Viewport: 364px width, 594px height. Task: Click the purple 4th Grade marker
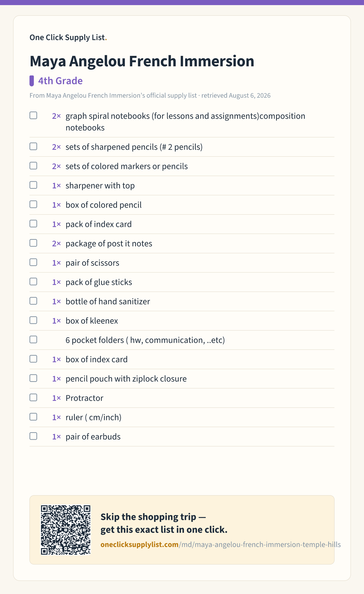click(x=32, y=81)
